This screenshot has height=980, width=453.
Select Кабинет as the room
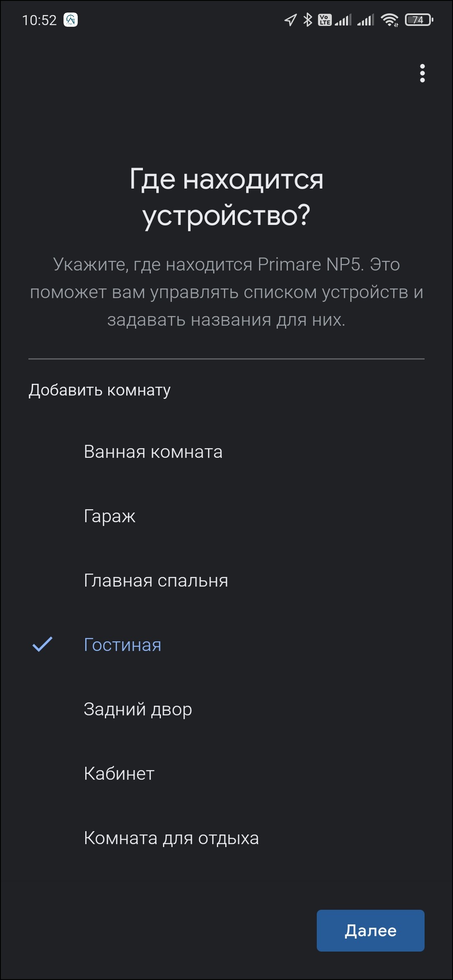click(119, 773)
